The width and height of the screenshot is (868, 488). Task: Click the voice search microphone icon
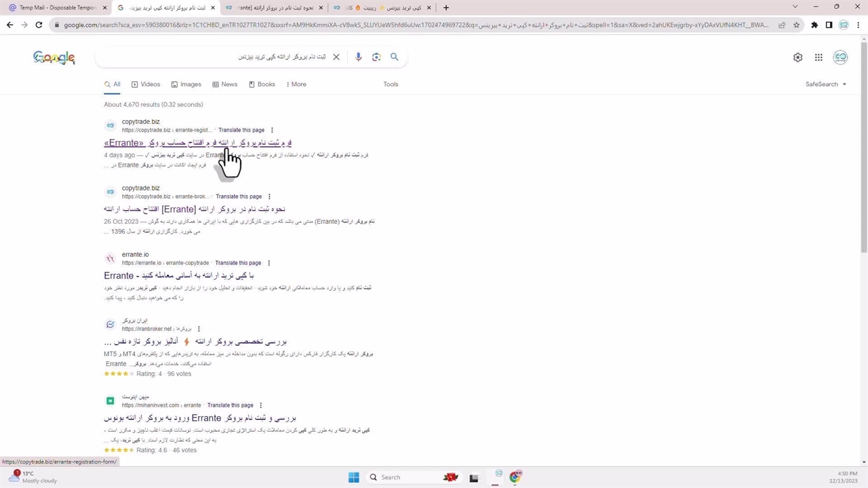pyautogui.click(x=359, y=57)
